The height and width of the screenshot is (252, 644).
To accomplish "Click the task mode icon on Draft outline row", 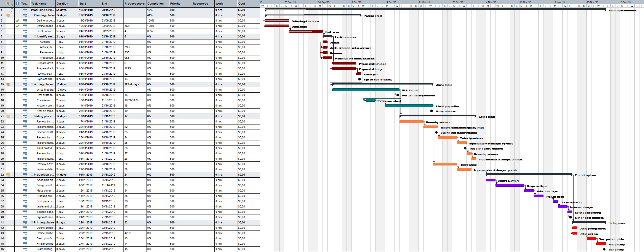I will point(25,31).
